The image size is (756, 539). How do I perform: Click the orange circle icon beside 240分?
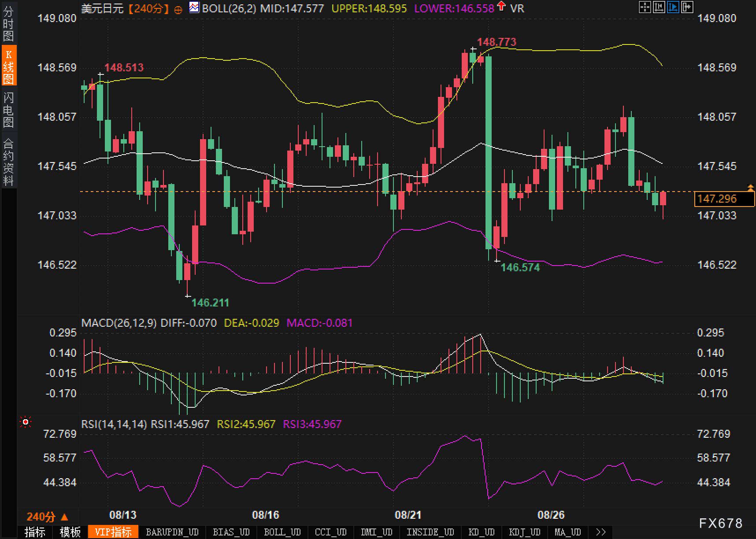pos(178,9)
